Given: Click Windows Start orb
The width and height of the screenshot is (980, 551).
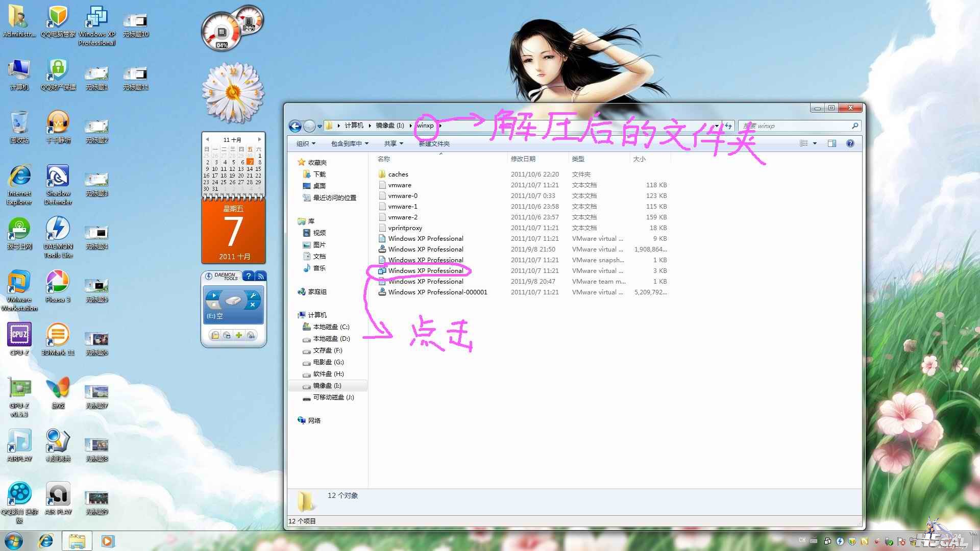Looking at the screenshot, I should [x=14, y=541].
